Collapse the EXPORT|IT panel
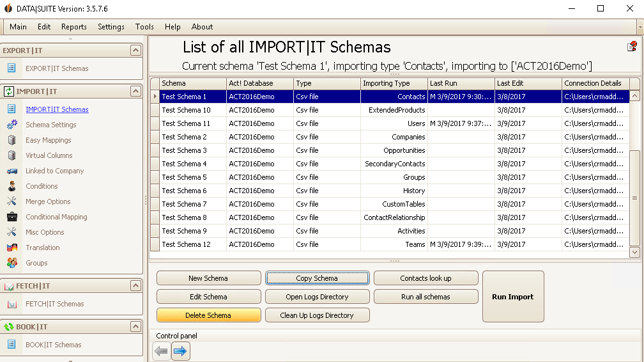This screenshot has height=362, width=644. (x=135, y=50)
